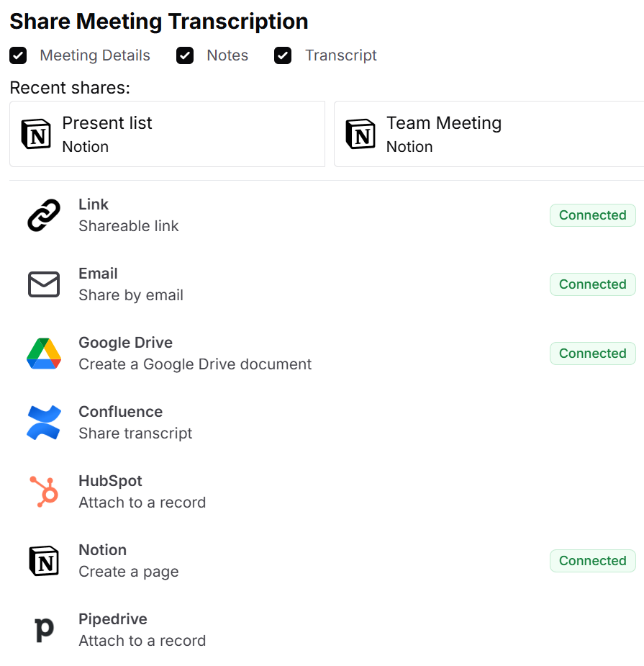The image size is (644, 666).
Task: Click the Notion icon in the integrations list
Action: (43, 560)
